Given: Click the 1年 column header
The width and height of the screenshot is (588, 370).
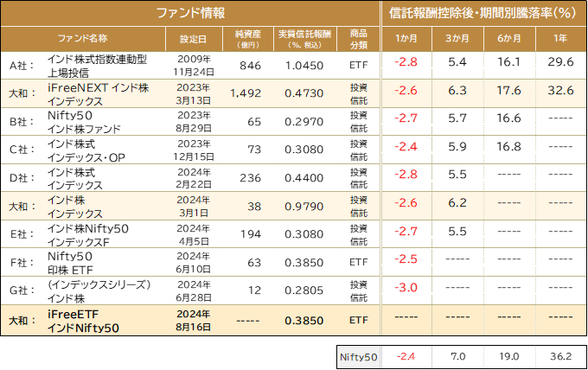Looking at the screenshot, I should (560, 38).
